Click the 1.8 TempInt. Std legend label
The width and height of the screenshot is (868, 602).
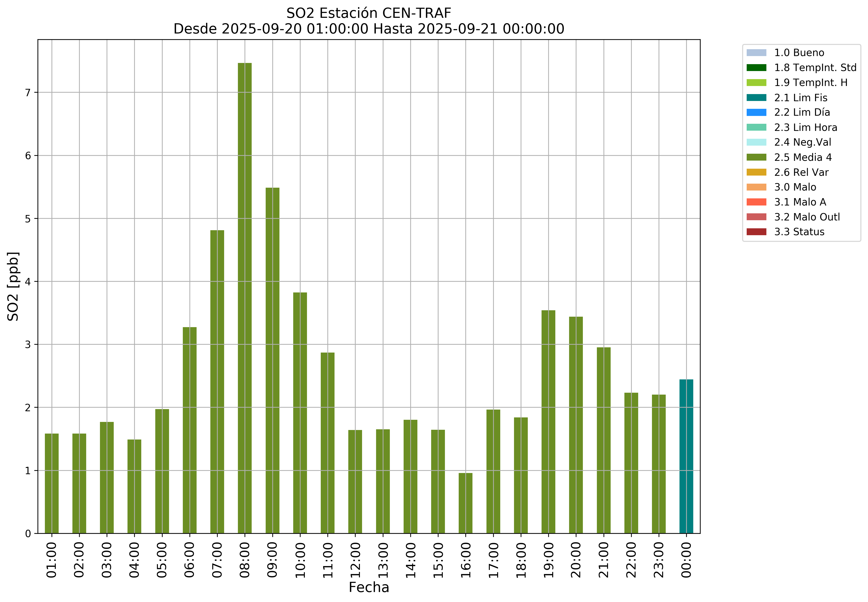(815, 68)
